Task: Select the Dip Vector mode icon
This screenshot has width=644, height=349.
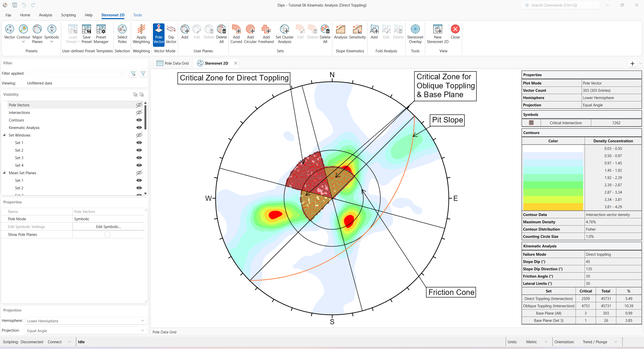Action: (171, 29)
